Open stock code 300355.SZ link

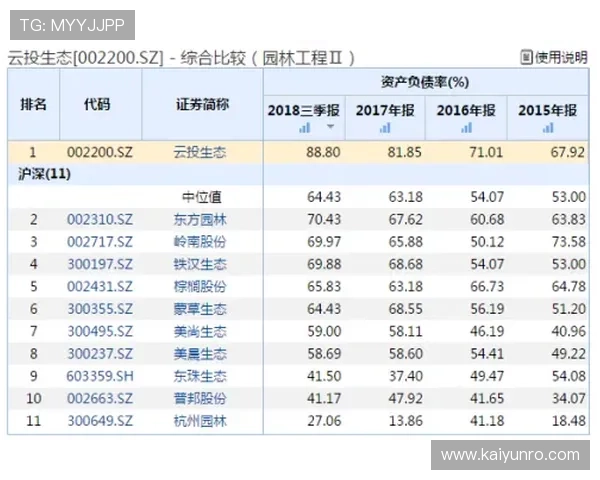click(100, 309)
